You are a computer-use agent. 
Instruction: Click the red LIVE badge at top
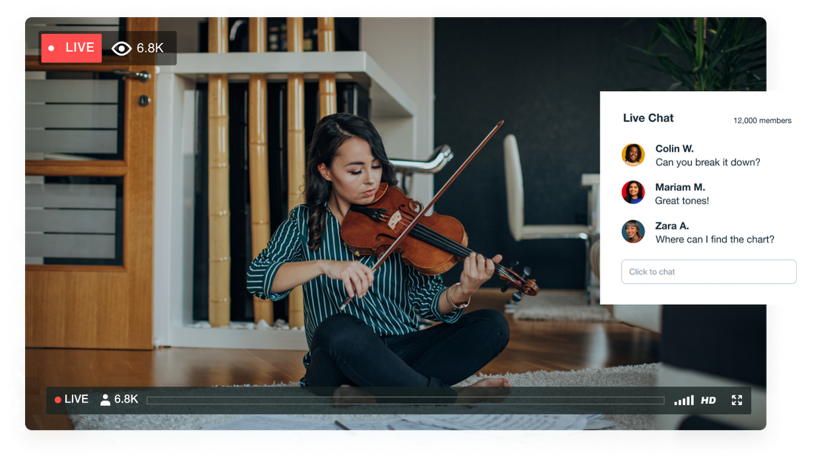point(71,48)
